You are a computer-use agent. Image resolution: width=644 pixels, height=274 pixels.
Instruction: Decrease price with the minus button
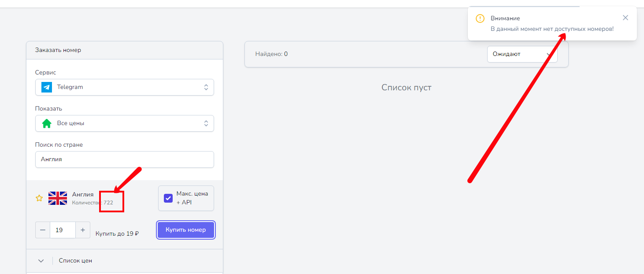pos(43,230)
